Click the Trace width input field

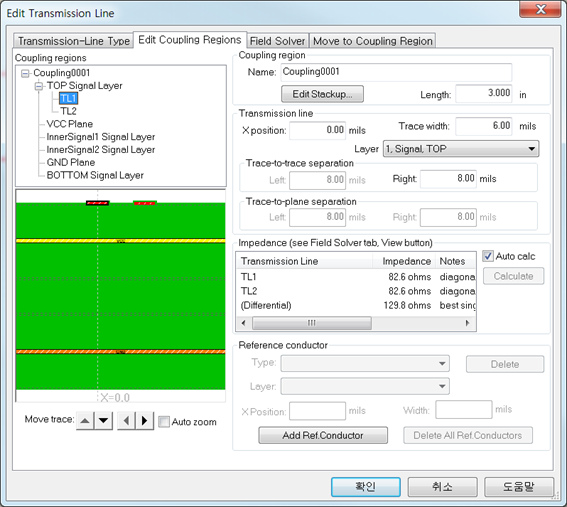point(484,126)
